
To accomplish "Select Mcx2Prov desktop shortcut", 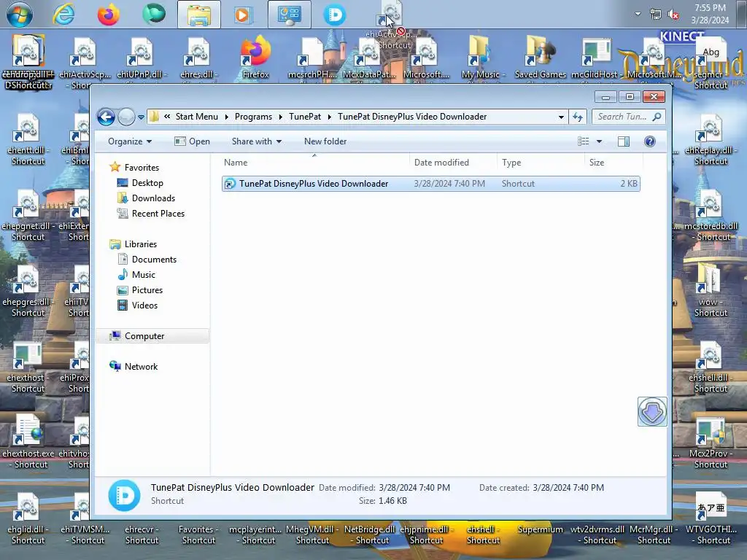I will [x=711, y=443].
